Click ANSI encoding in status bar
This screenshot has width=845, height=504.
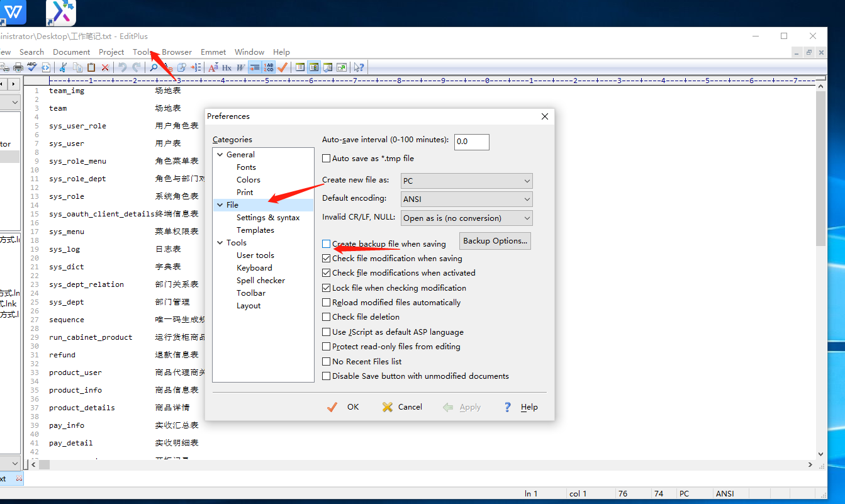pos(725,493)
